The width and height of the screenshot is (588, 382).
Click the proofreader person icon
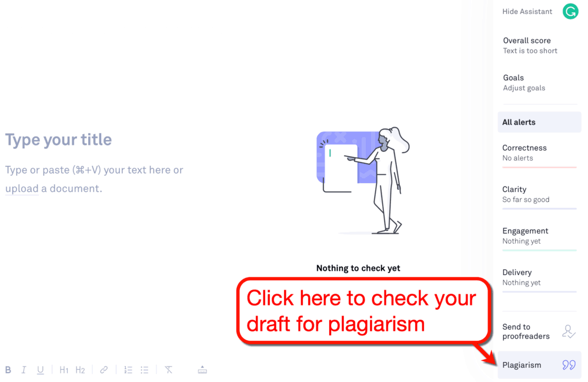click(568, 331)
